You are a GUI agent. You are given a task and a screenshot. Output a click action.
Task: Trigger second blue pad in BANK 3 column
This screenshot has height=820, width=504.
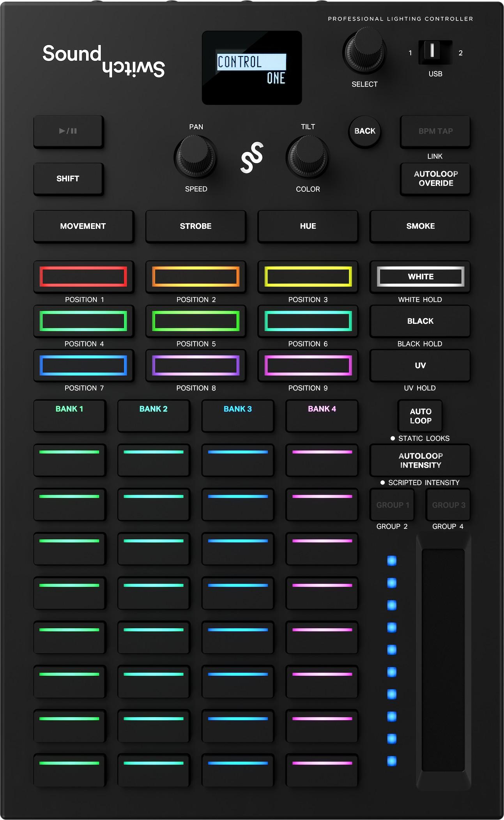(x=238, y=505)
